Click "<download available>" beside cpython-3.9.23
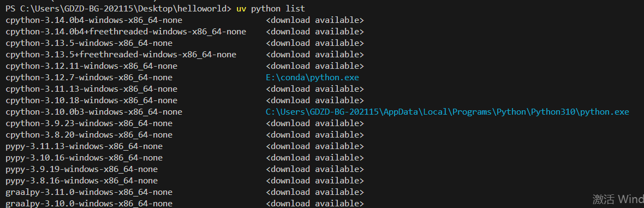This screenshot has height=208, width=644. point(315,124)
